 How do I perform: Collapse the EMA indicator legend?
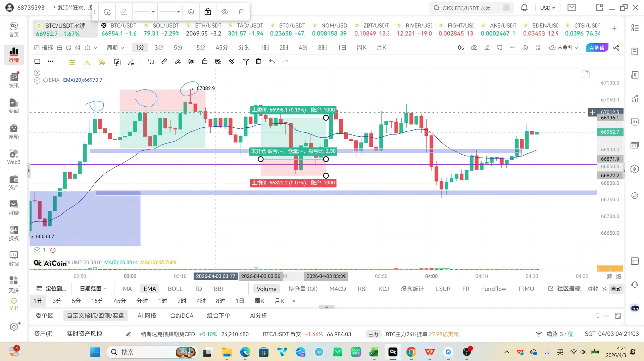click(37, 80)
